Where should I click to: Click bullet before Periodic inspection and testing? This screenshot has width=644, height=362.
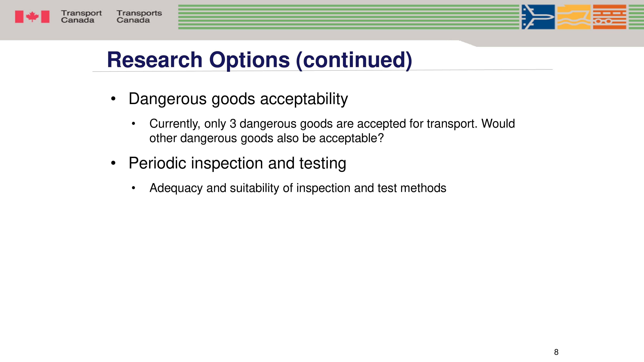pyautogui.click(x=113, y=163)
